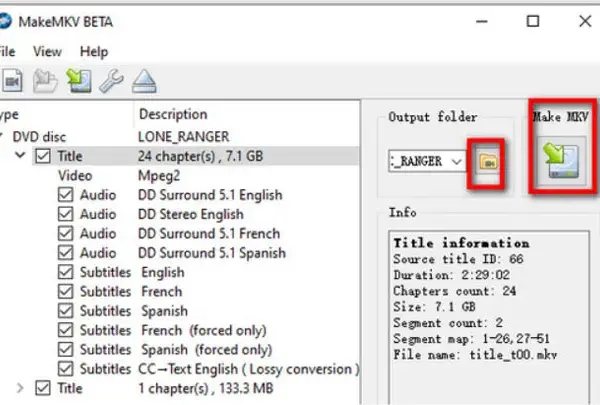The height and width of the screenshot is (405, 600).
Task: Minimize the MakeMKV window
Action: pos(481,21)
